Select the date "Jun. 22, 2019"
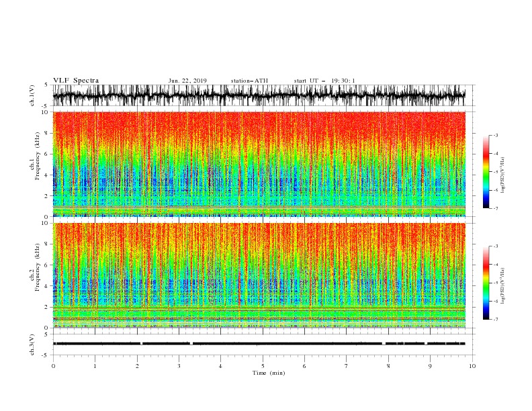 [187, 81]
